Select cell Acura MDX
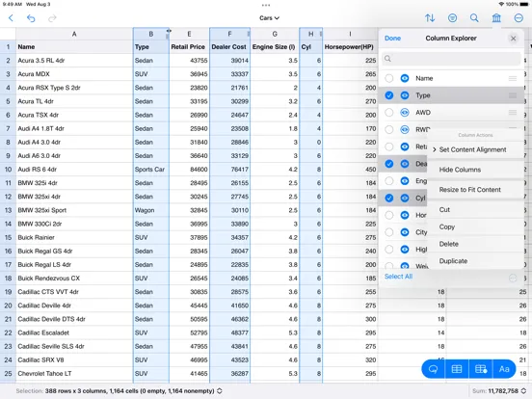The width and height of the screenshot is (532, 399). pos(74,74)
